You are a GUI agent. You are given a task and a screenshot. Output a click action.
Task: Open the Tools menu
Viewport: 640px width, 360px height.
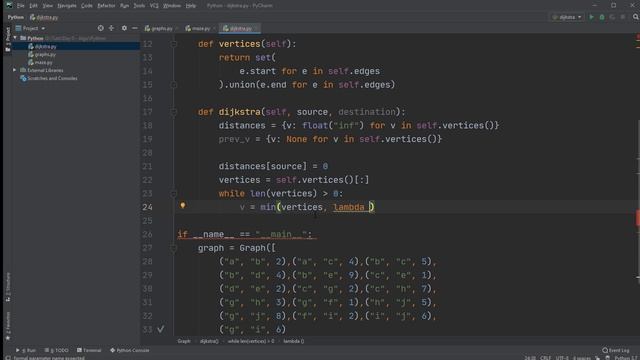(x=139, y=6)
